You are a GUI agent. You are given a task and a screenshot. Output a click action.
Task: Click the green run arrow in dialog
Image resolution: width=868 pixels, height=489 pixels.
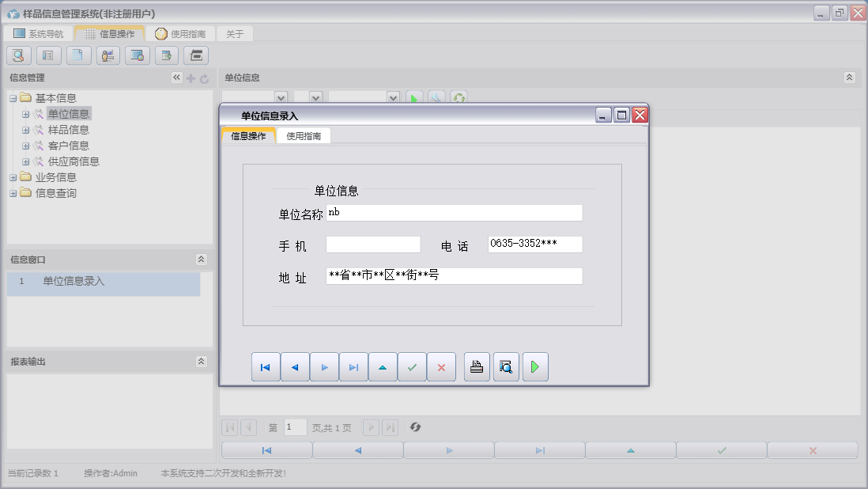click(535, 367)
